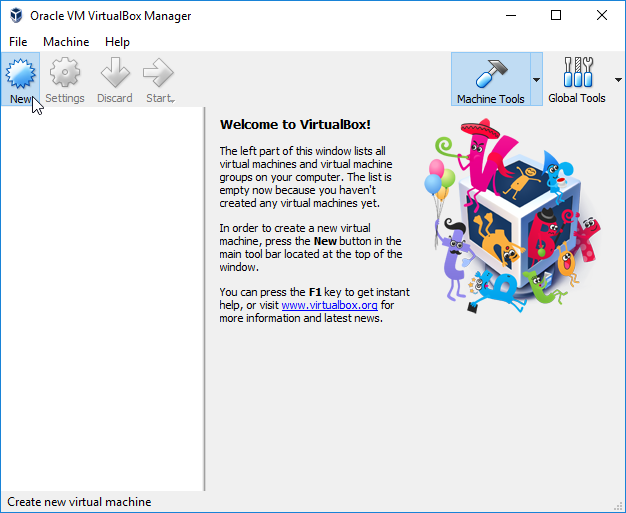Open the Machine menu

click(66, 42)
